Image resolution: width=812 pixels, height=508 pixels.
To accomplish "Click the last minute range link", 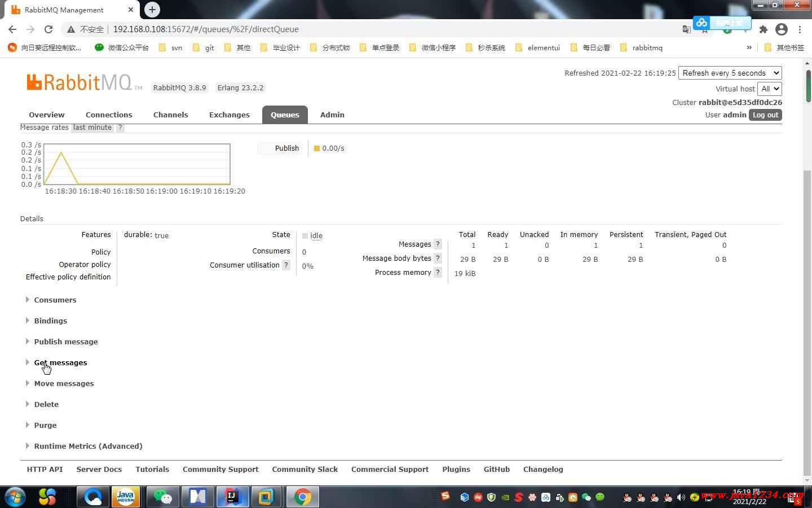I will pyautogui.click(x=92, y=128).
